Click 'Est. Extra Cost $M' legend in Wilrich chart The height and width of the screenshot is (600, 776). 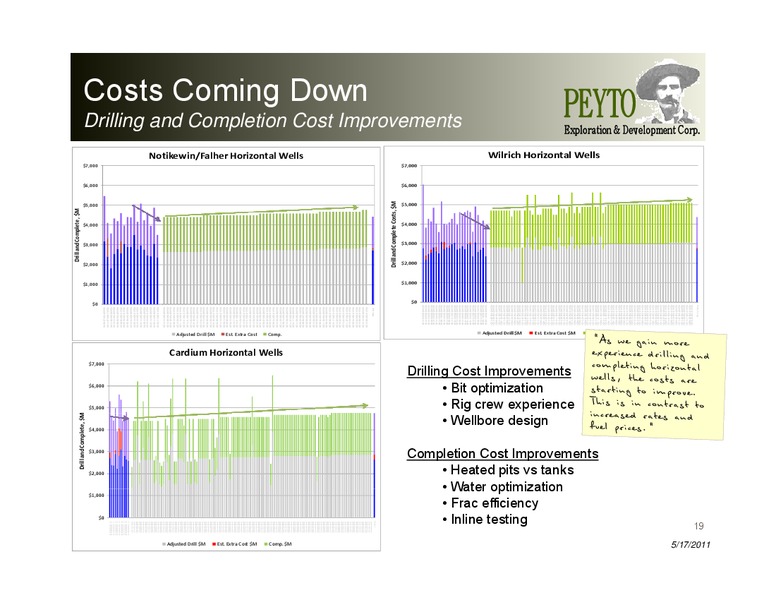coord(553,333)
